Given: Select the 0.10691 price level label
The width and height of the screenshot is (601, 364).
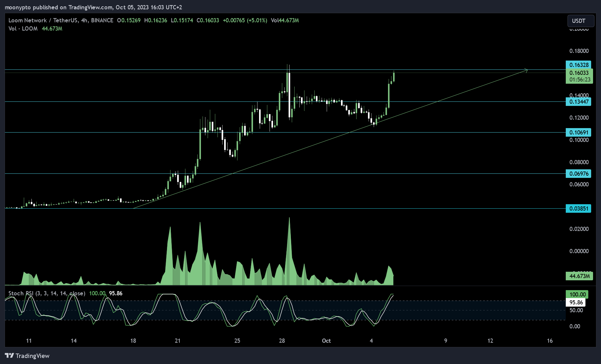Looking at the screenshot, I should [578, 133].
